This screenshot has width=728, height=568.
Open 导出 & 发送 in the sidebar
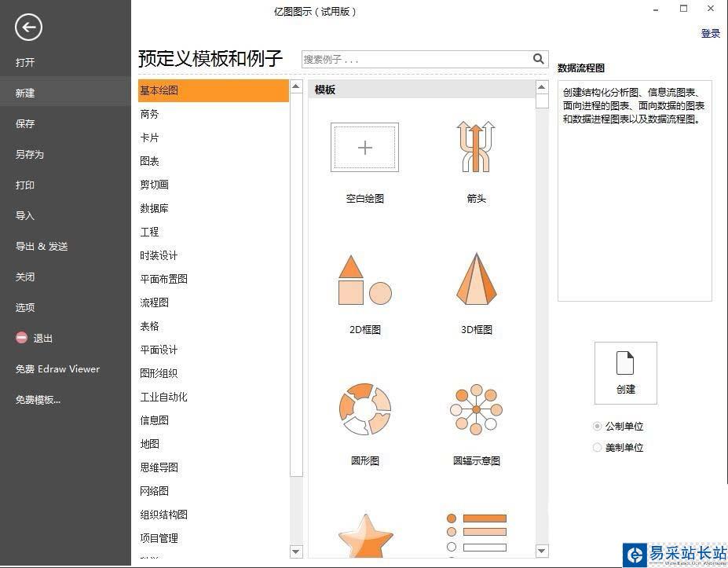42,246
